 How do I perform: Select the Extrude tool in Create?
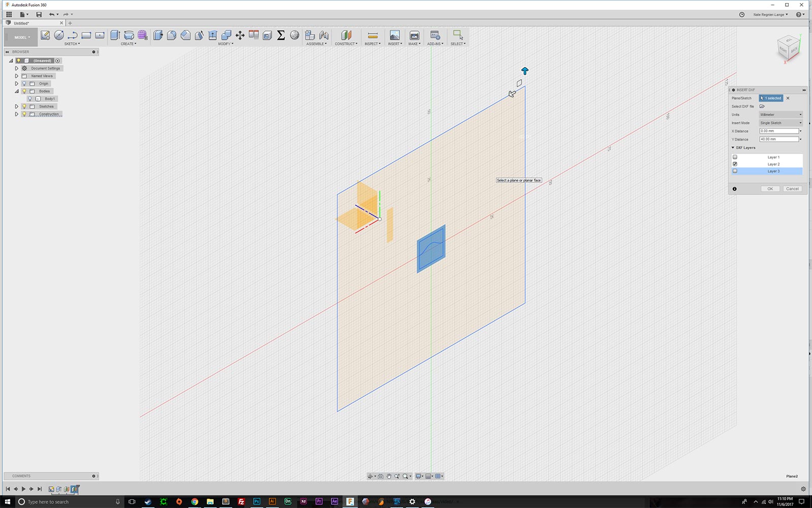click(115, 35)
